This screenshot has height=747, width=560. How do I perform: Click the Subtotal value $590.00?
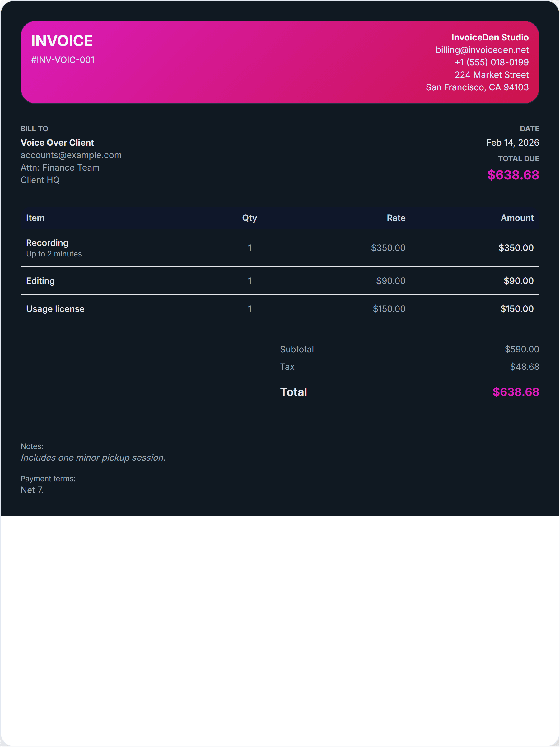tap(521, 349)
